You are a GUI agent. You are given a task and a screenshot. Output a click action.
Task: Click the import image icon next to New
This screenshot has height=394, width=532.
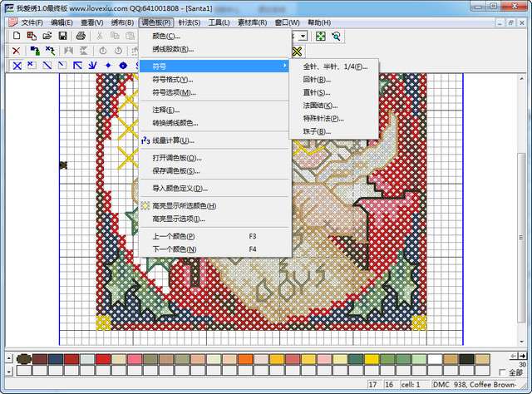point(32,36)
